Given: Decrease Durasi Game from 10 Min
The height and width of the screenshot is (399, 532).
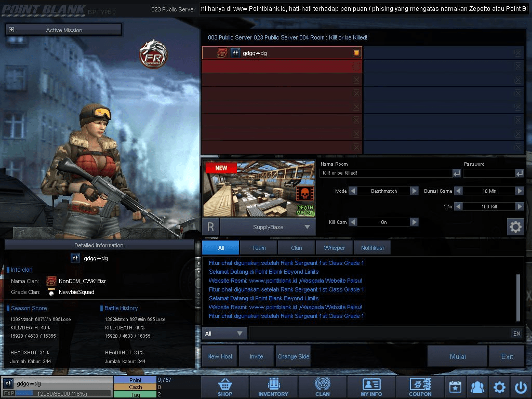Looking at the screenshot, I should point(458,191).
